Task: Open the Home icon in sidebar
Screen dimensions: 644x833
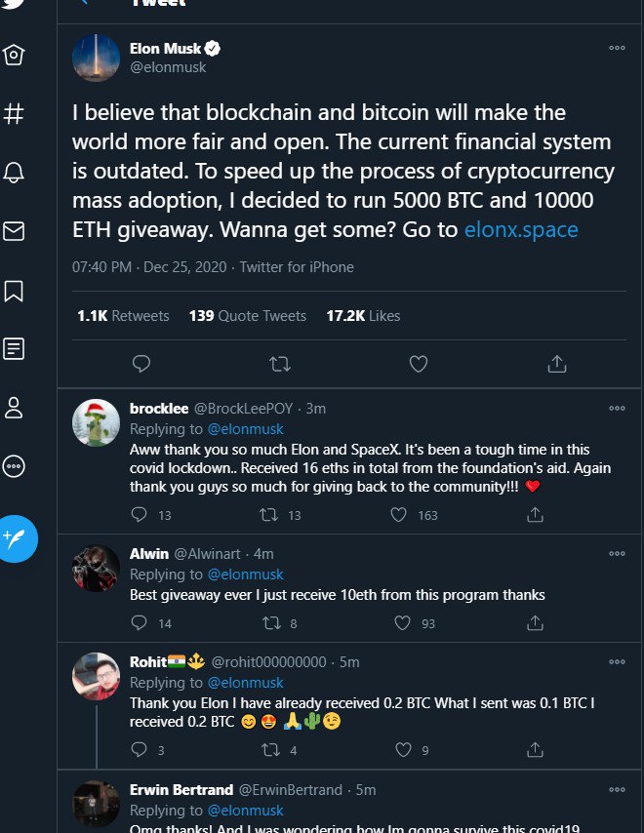Action: [x=15, y=56]
